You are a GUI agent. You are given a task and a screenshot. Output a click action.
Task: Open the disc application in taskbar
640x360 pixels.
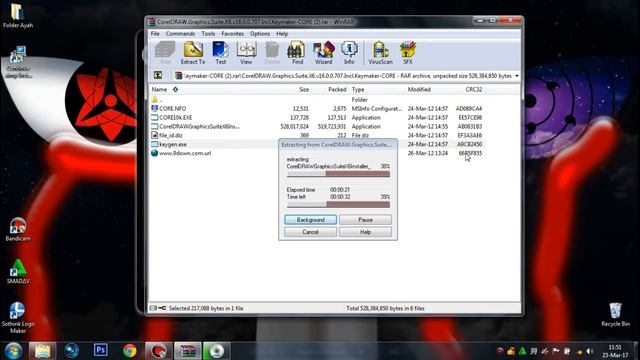[x=217, y=351]
